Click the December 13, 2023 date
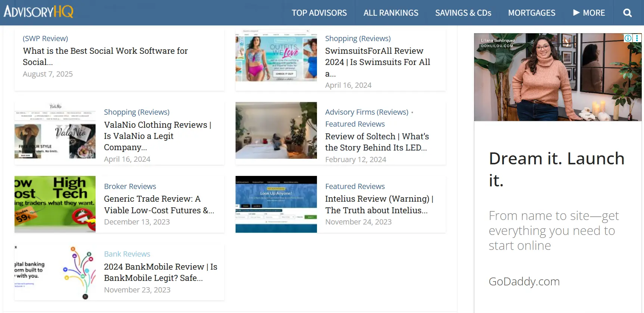This screenshot has height=313, width=644. [x=137, y=222]
